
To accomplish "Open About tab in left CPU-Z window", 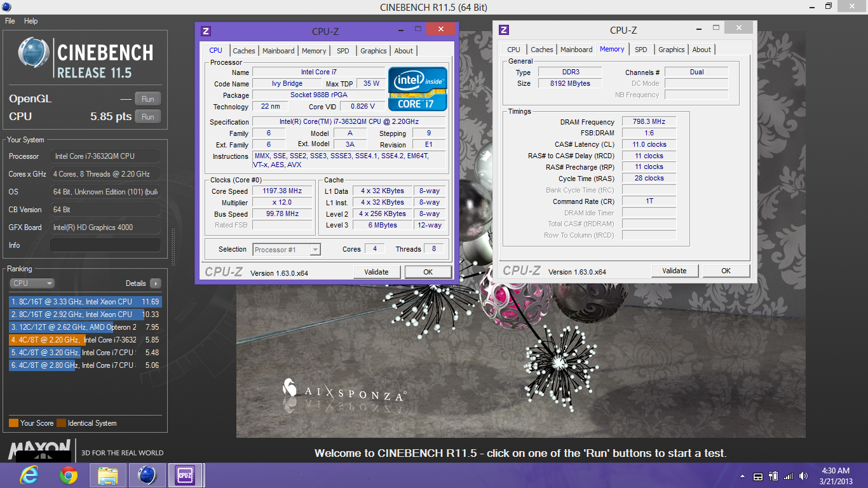I will (403, 51).
